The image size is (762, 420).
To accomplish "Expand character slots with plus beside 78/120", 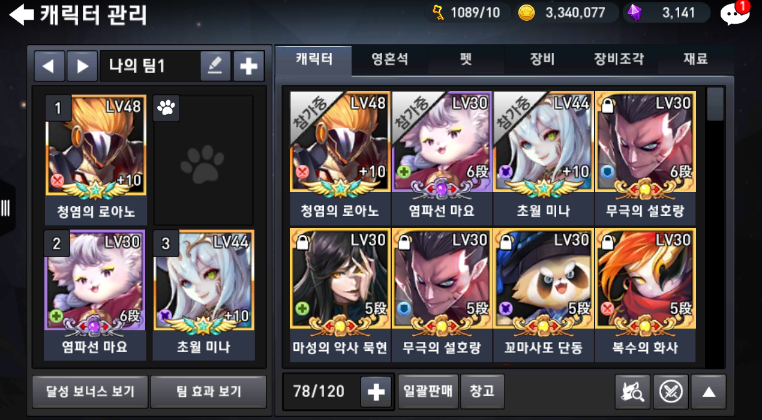I will pos(376,392).
